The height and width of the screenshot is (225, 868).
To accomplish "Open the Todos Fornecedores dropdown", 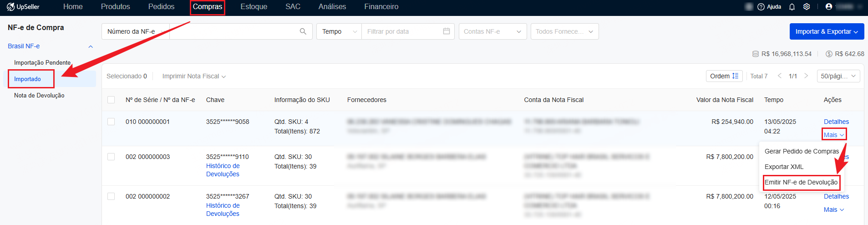I will (564, 31).
